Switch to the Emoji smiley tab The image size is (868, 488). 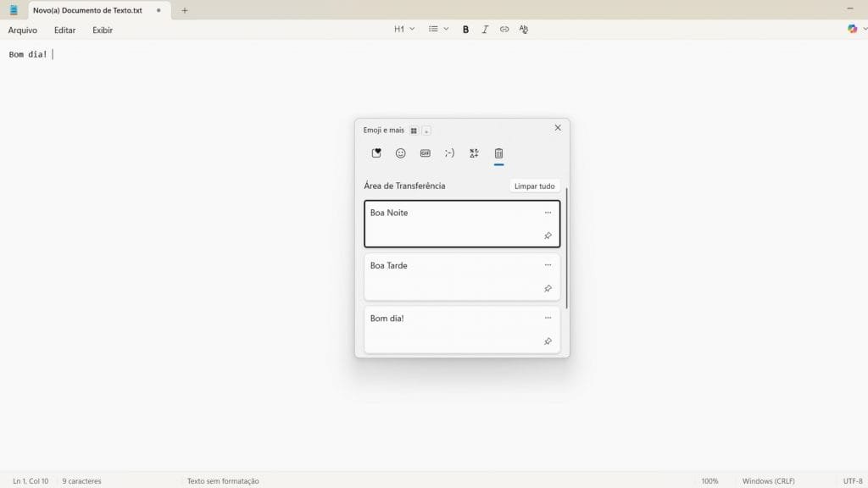pos(401,153)
